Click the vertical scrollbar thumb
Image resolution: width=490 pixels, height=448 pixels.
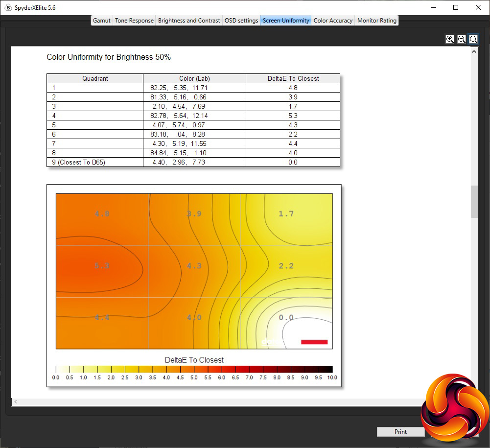coord(474,202)
